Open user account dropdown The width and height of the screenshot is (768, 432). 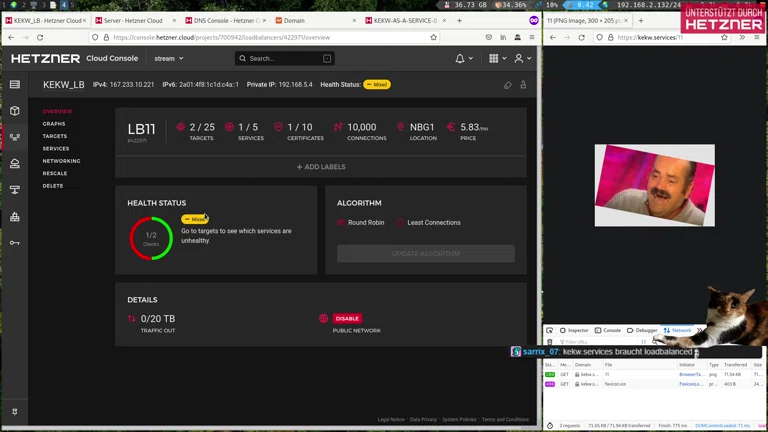[523, 58]
